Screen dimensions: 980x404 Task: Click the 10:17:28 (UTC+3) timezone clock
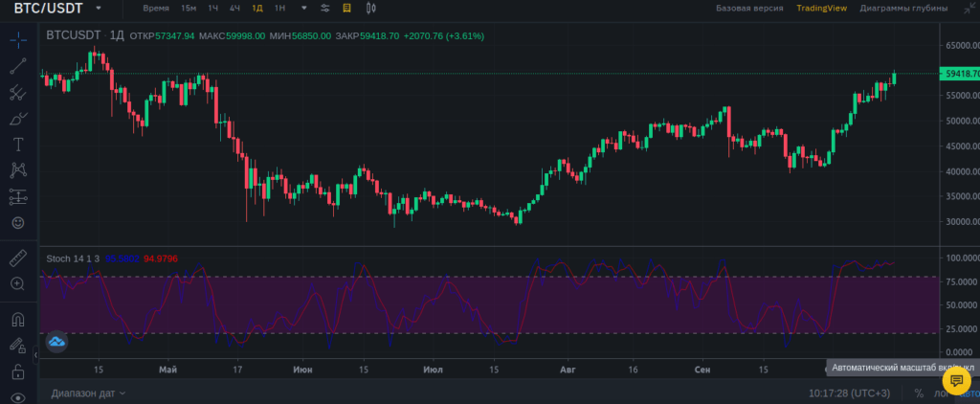click(x=850, y=393)
